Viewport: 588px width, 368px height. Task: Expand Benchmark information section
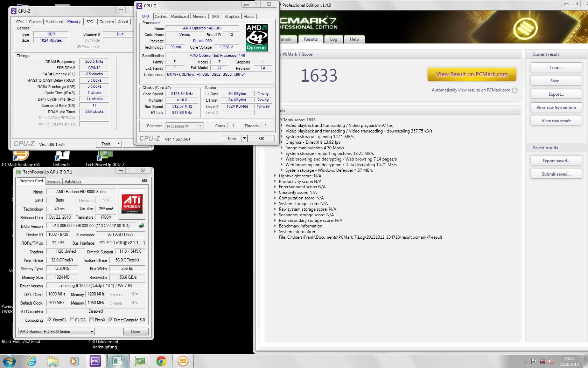pos(275,226)
